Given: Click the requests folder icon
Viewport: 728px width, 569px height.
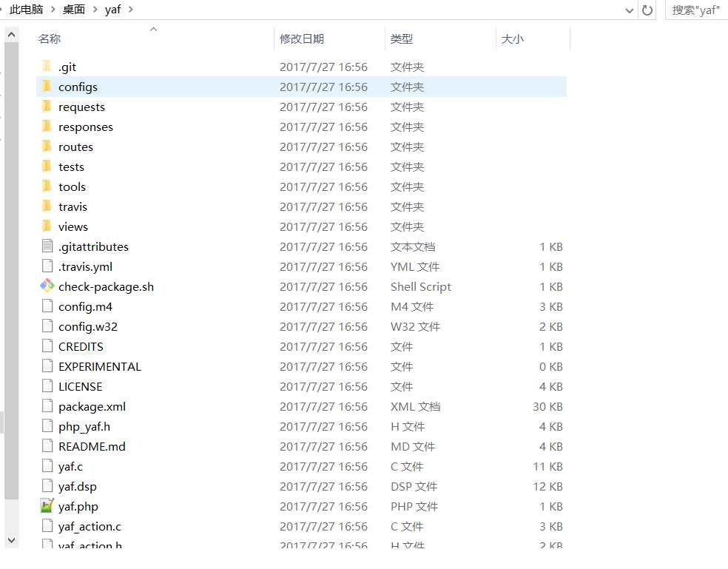Looking at the screenshot, I should (47, 106).
